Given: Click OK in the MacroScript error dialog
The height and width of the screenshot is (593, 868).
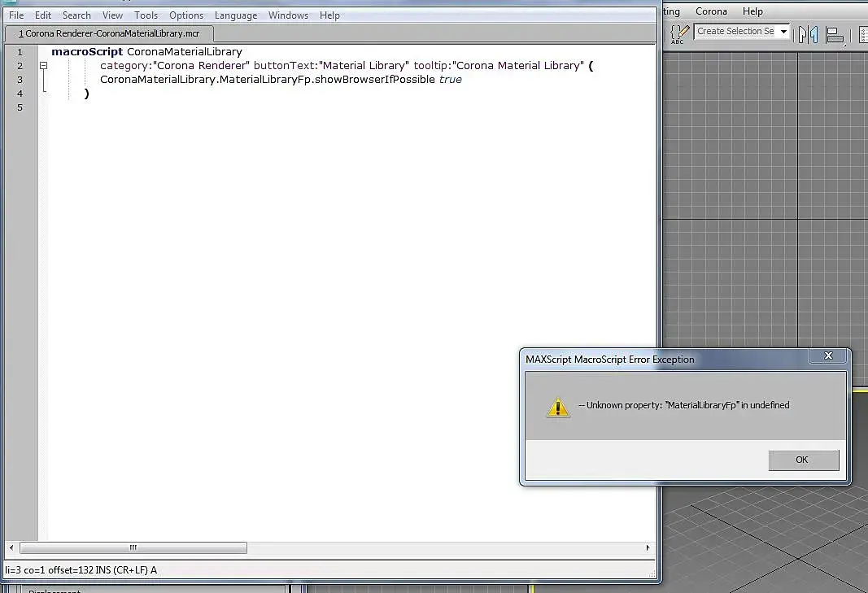Looking at the screenshot, I should tap(804, 460).
